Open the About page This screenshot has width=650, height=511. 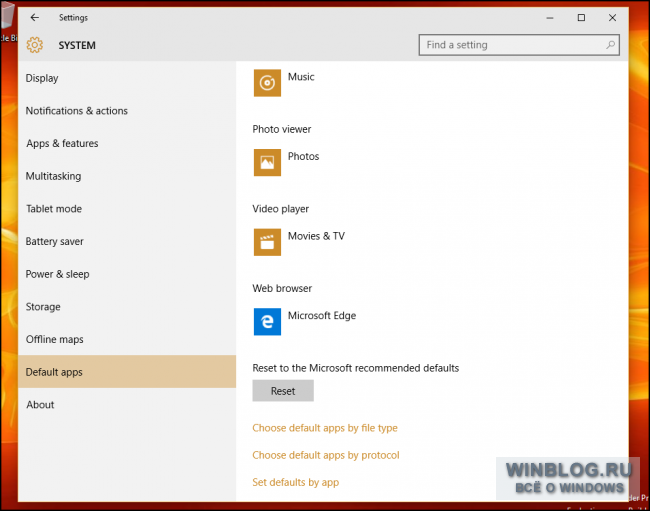(127, 404)
